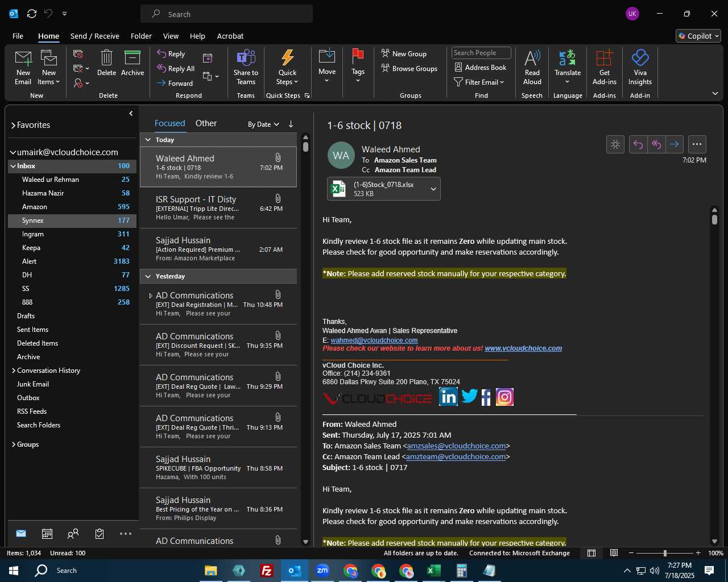The image size is (728, 582).
Task: Click the Search People field
Action: [x=481, y=53]
